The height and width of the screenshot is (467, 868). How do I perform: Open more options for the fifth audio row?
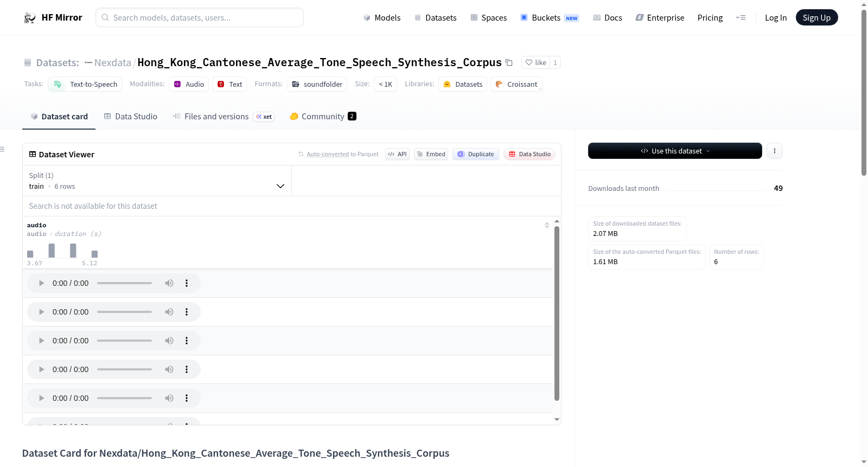click(187, 398)
